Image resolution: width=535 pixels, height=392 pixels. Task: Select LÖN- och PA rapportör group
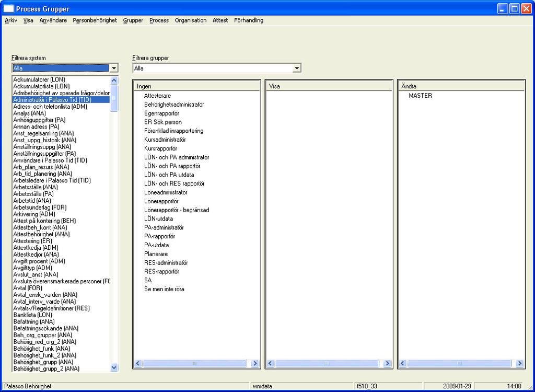[172, 166]
